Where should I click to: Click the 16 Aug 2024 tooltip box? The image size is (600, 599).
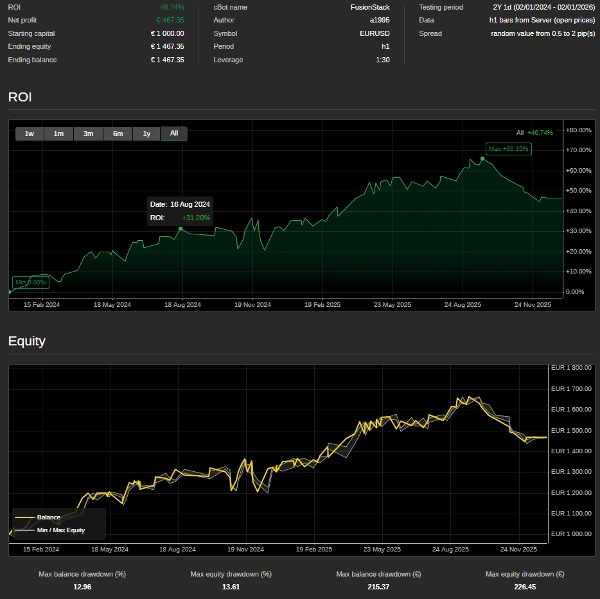180,210
